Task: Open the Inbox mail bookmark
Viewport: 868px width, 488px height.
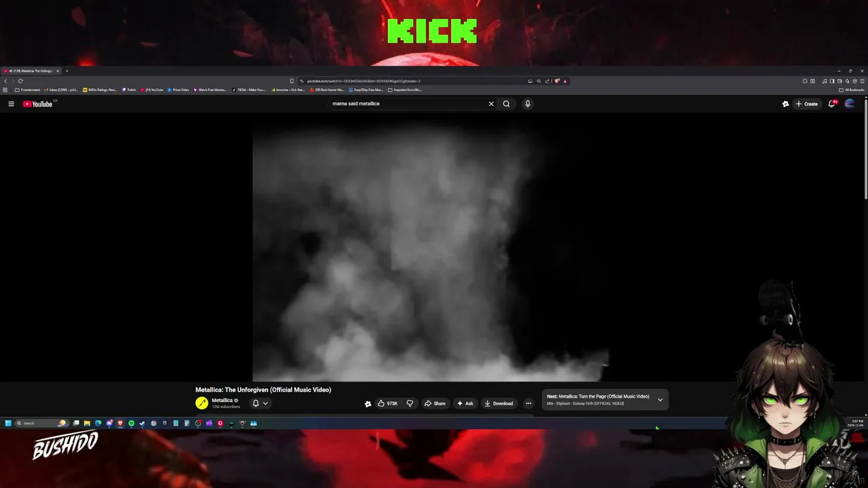Action: click(62, 89)
